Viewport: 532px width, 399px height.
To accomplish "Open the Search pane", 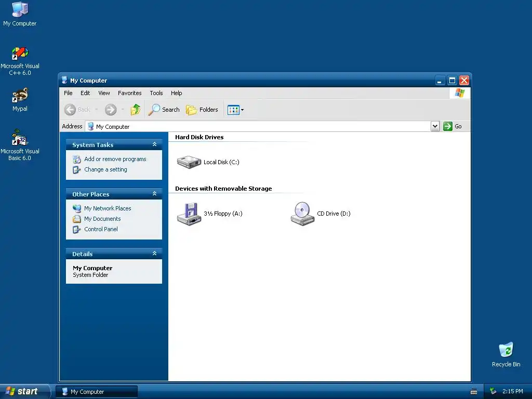I will [x=164, y=110].
